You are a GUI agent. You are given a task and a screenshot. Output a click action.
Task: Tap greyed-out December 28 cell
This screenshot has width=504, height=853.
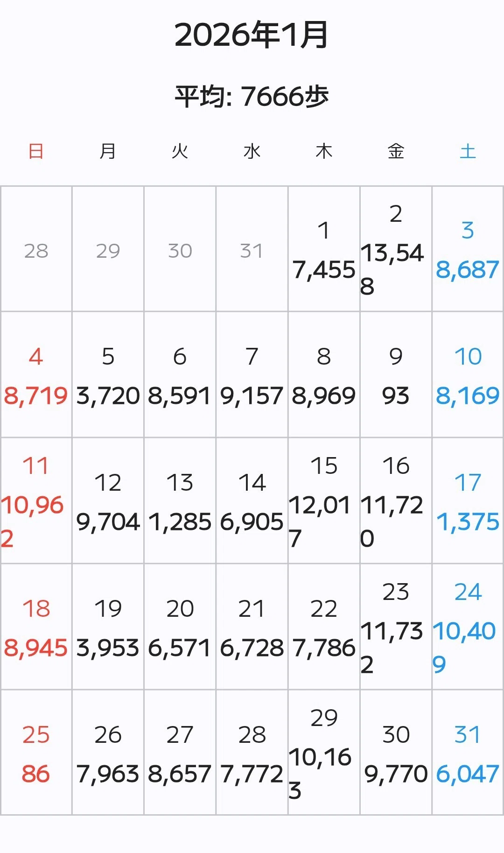click(x=36, y=249)
